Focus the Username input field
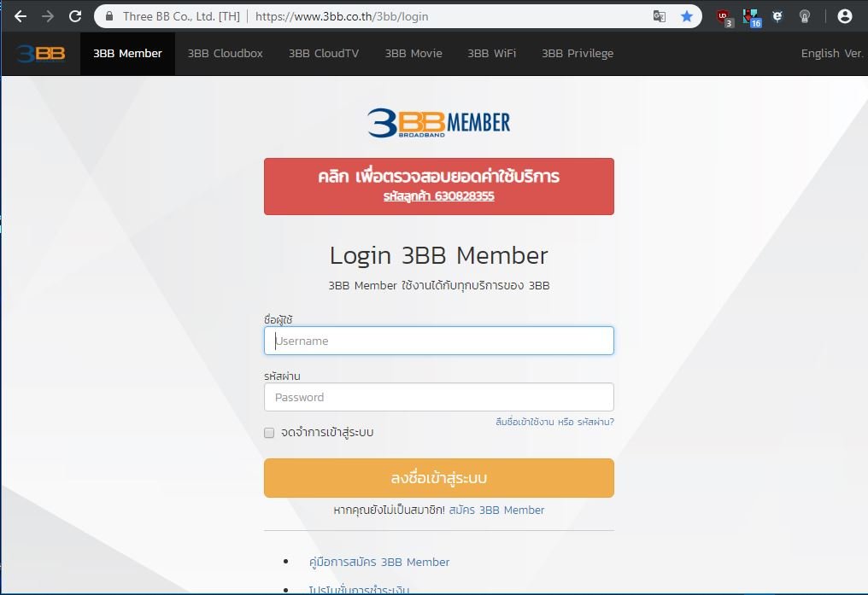The height and width of the screenshot is (595, 868). pos(438,341)
